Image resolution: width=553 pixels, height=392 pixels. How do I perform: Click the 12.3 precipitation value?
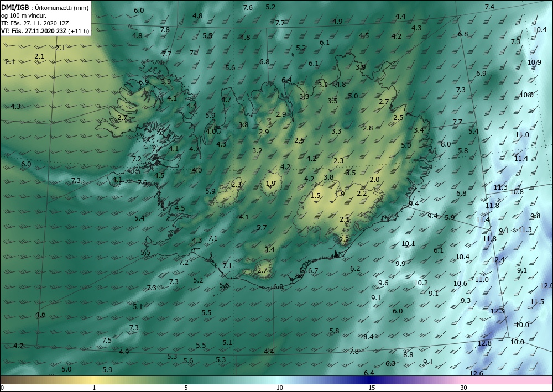[x=497, y=311]
